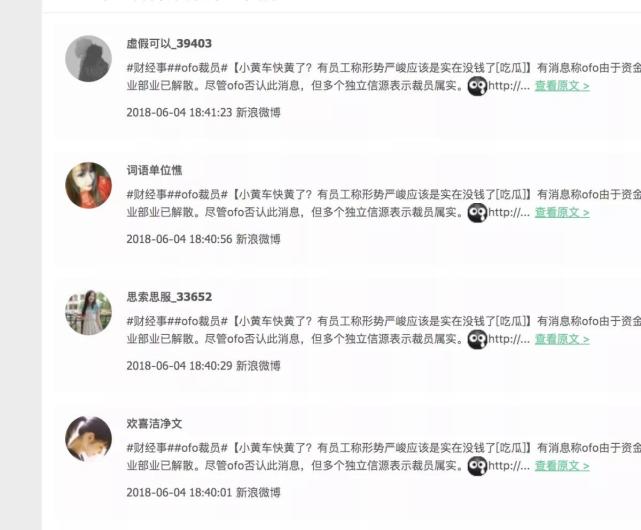The image size is (641, 530).
Task: Open avatar of user 思索思服_33652
Action: 88,312
